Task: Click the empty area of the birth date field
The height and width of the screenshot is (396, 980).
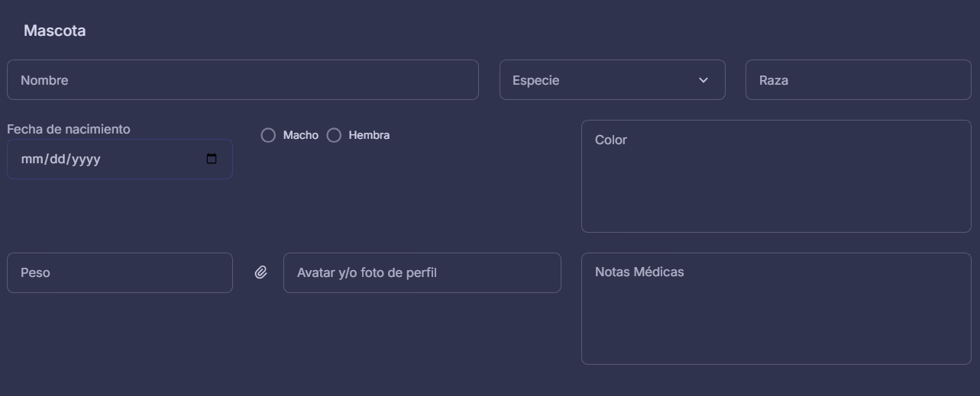Action: point(153,159)
